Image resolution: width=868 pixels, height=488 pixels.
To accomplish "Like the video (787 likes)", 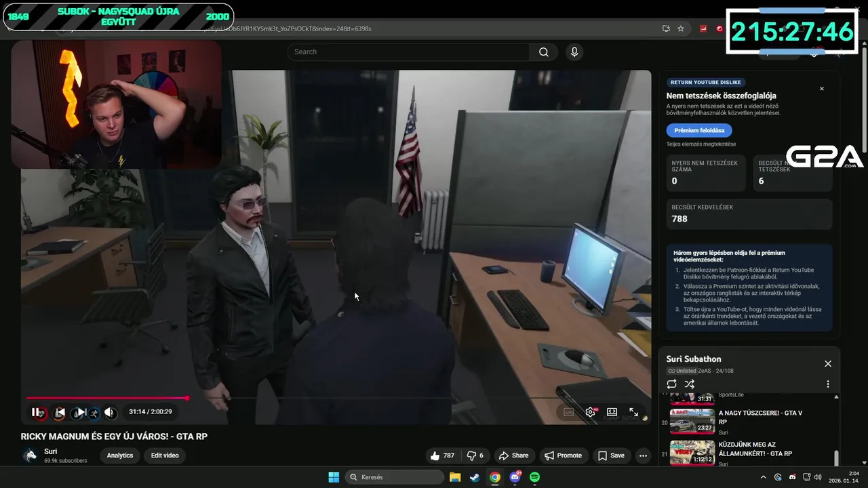I will (x=442, y=455).
